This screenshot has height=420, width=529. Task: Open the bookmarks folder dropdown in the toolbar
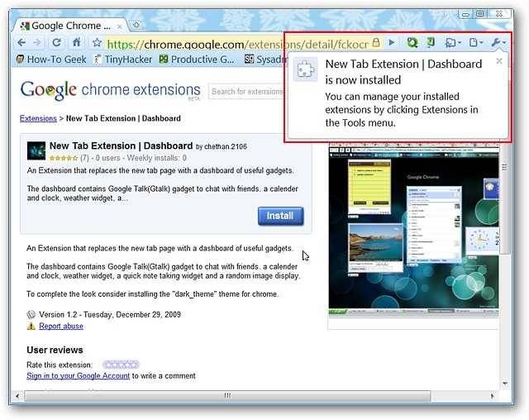pos(452,42)
